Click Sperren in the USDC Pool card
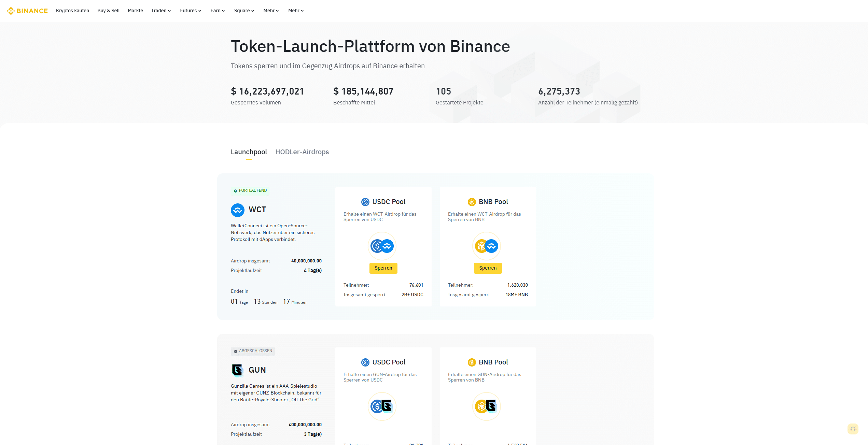This screenshot has width=868, height=445. 383,268
